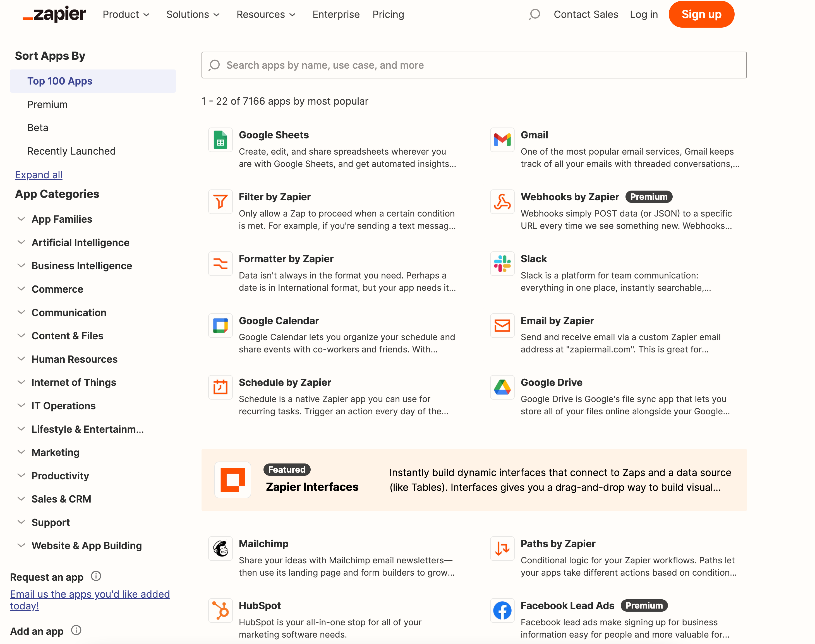
Task: Open the Google Drive triangle icon
Action: [502, 387]
